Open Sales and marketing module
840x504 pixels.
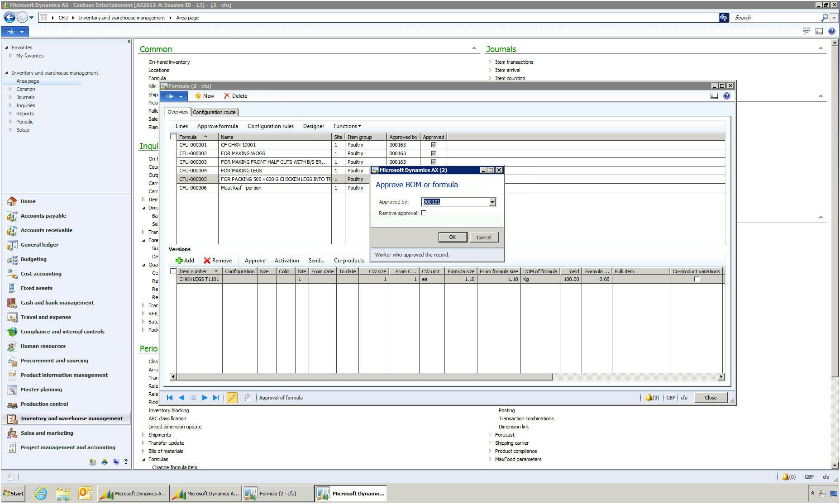(47, 433)
